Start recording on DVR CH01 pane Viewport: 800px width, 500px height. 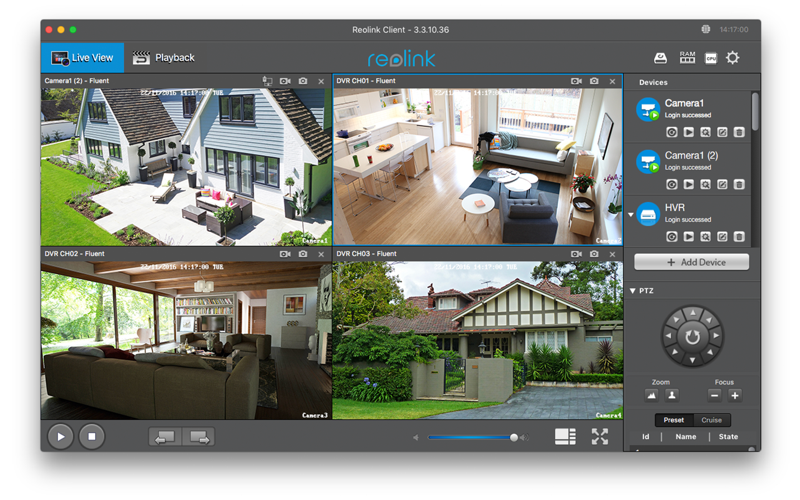(x=577, y=81)
